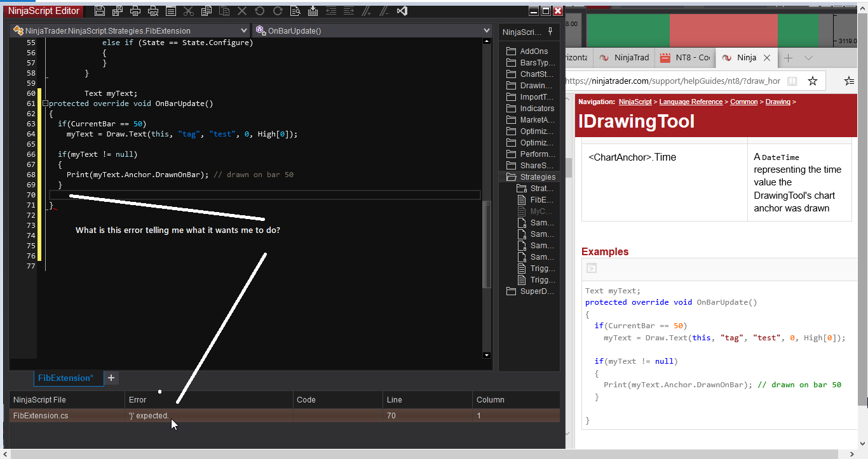Viewport: 868px width, 459px height.
Task: Click the code editor's scroll-down arrow
Action: tap(487, 356)
